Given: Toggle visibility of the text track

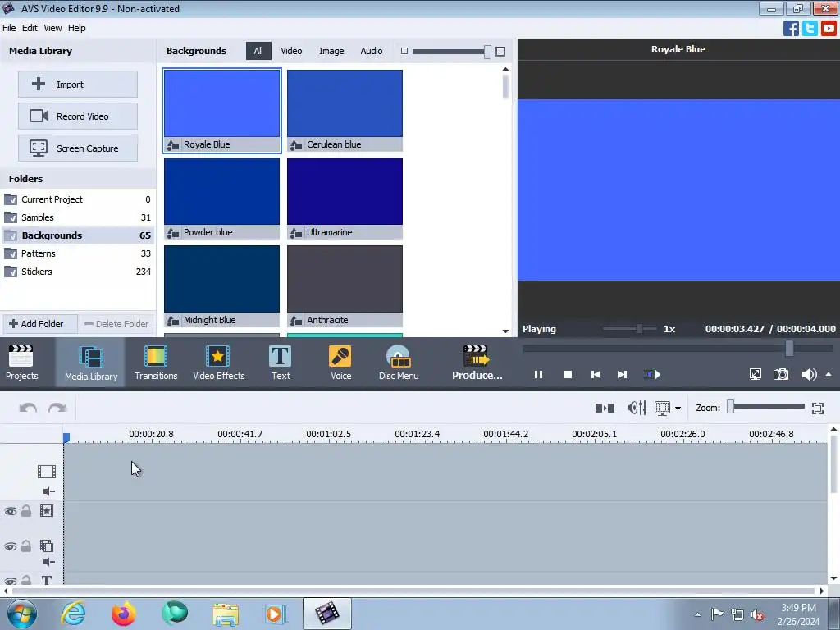Looking at the screenshot, I should (10, 581).
